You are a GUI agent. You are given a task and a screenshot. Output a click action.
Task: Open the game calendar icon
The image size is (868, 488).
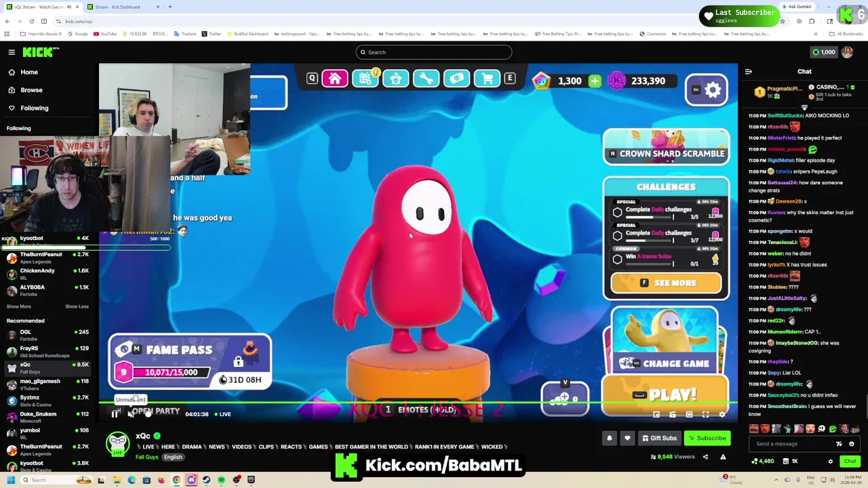point(365,79)
